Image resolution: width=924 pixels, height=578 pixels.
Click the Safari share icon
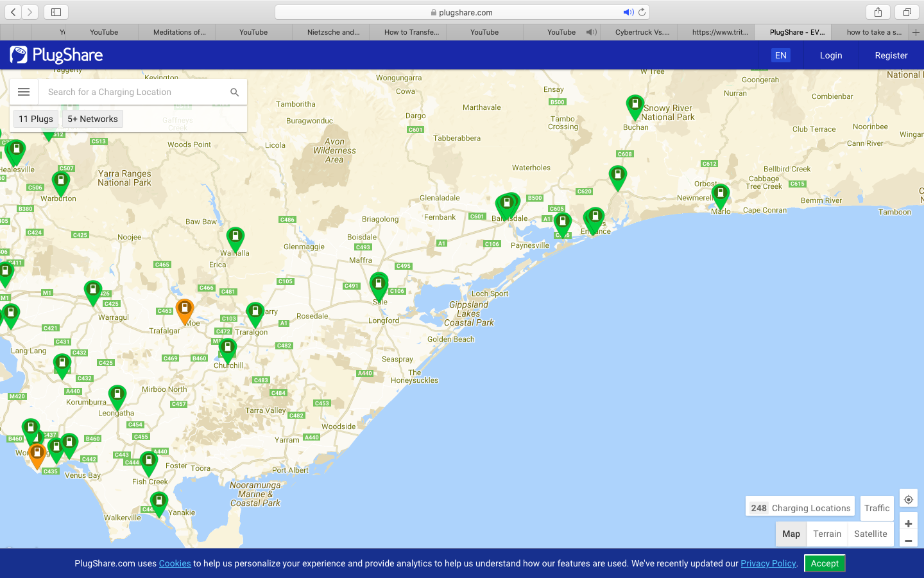point(878,12)
